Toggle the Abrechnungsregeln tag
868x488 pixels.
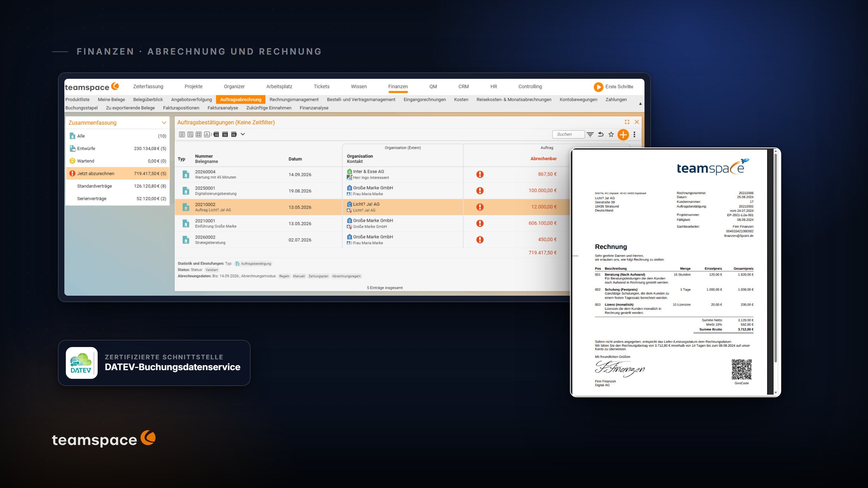tap(346, 276)
